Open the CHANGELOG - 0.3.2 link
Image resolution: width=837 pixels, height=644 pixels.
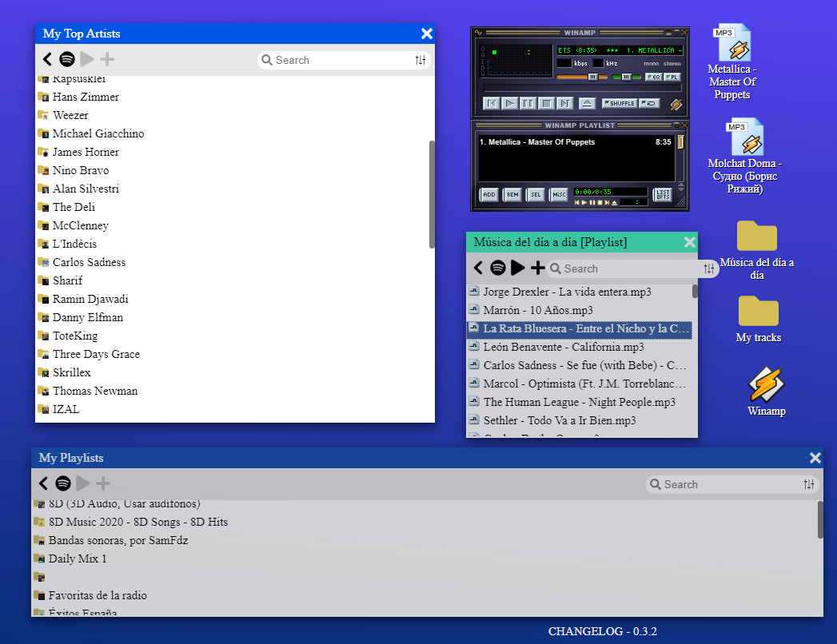coord(603,631)
